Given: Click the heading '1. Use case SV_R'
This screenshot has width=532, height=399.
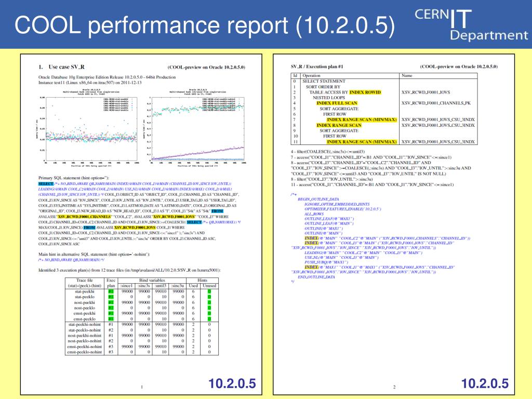Looking at the screenshot, I should tap(62, 67).
